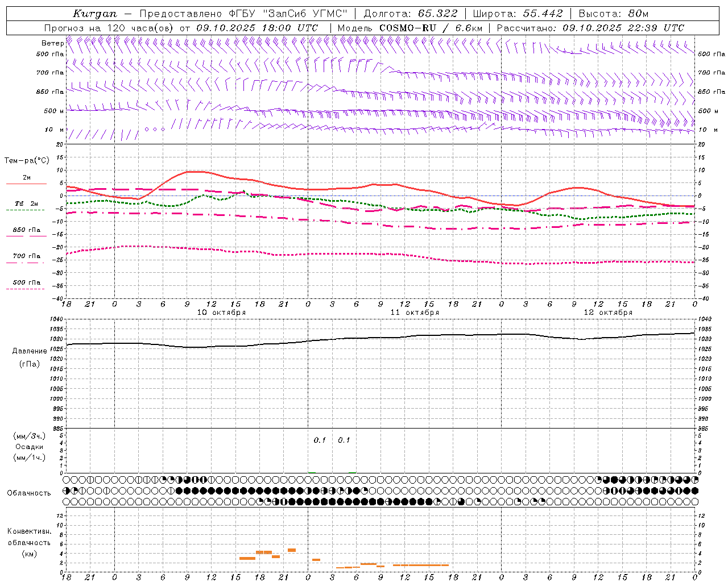Screen dimensions: 728x582
Task: Click the "Ветер" wind panel label
Action: tap(52, 43)
